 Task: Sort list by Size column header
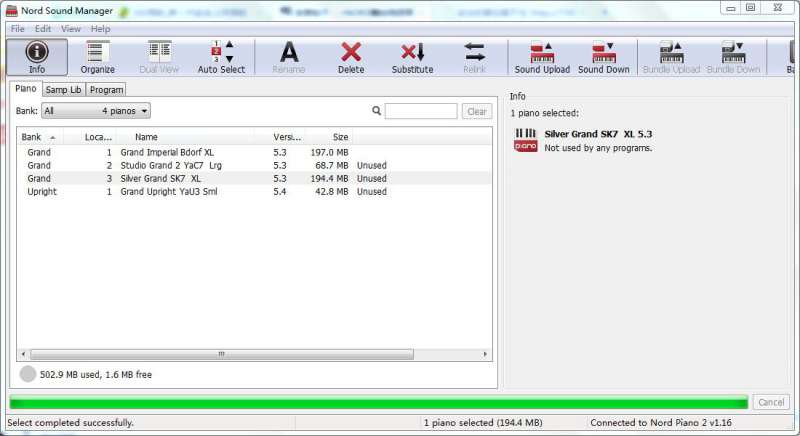click(340, 137)
